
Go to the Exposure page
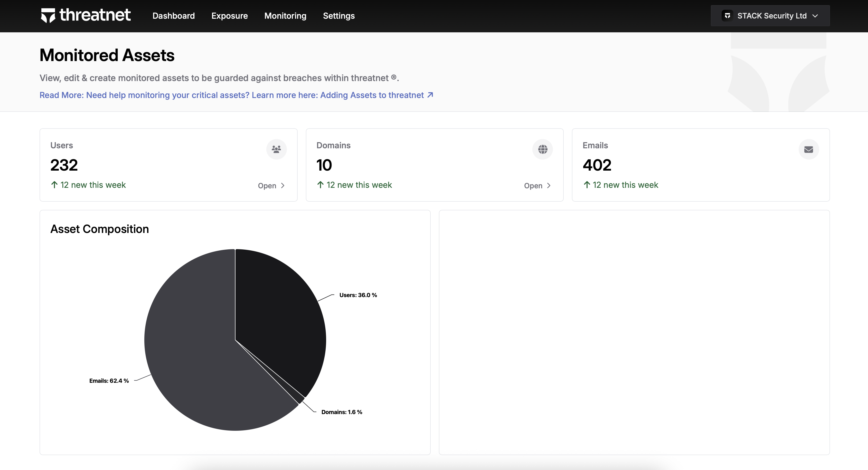click(230, 16)
